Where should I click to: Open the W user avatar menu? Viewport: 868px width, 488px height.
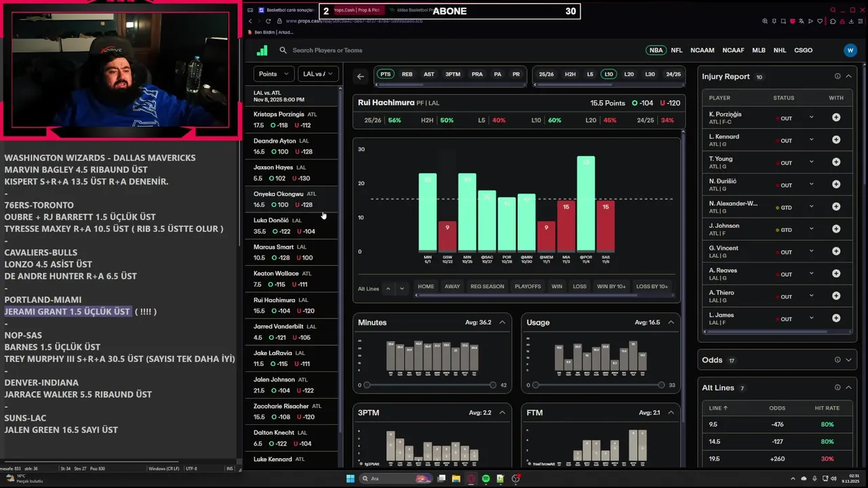850,50
